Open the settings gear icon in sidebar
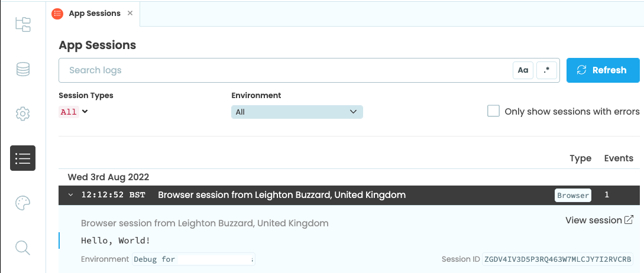Image resolution: width=644 pixels, height=273 pixels. (22, 113)
